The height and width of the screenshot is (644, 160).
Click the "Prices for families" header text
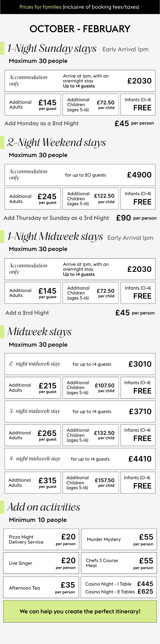click(40, 7)
